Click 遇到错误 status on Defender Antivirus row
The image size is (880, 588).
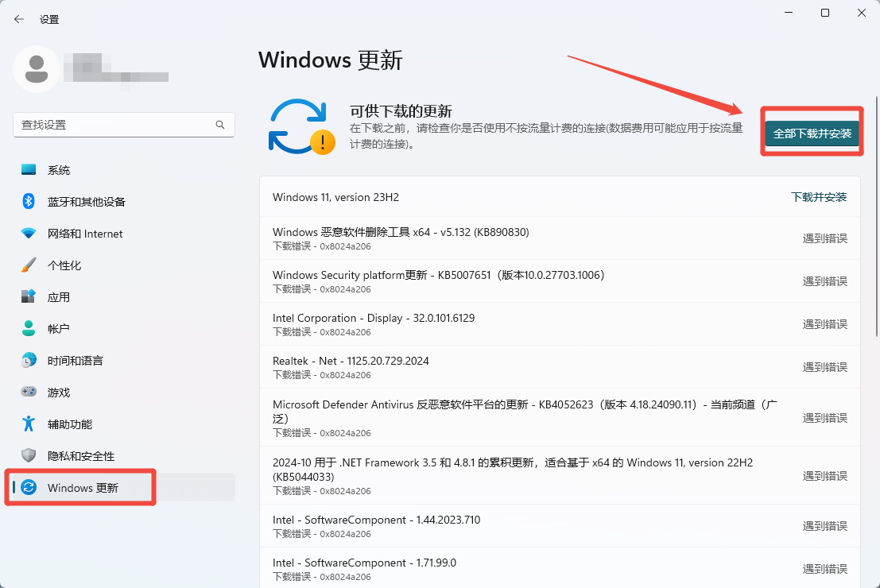824,418
